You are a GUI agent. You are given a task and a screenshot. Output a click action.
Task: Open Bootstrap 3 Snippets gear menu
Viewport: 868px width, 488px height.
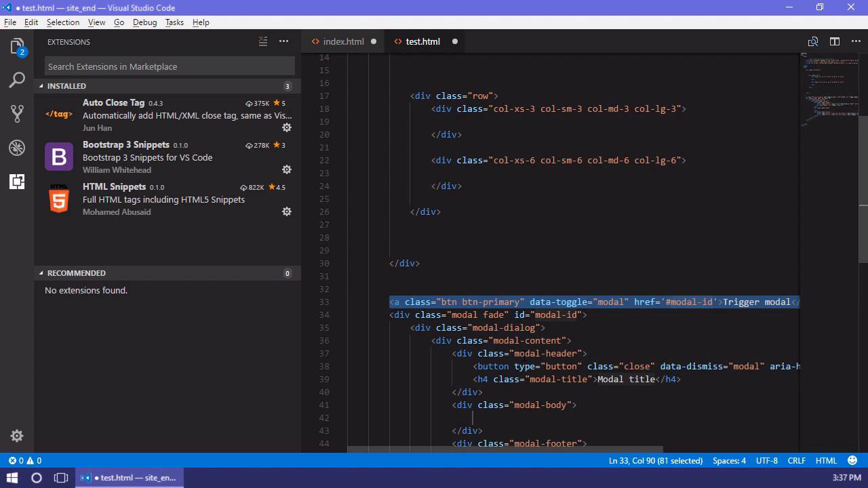(x=287, y=169)
